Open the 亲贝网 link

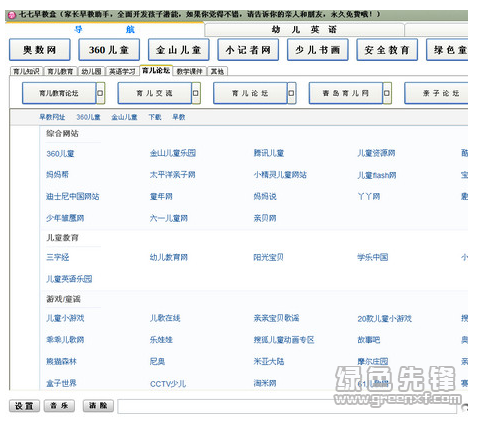265,218
